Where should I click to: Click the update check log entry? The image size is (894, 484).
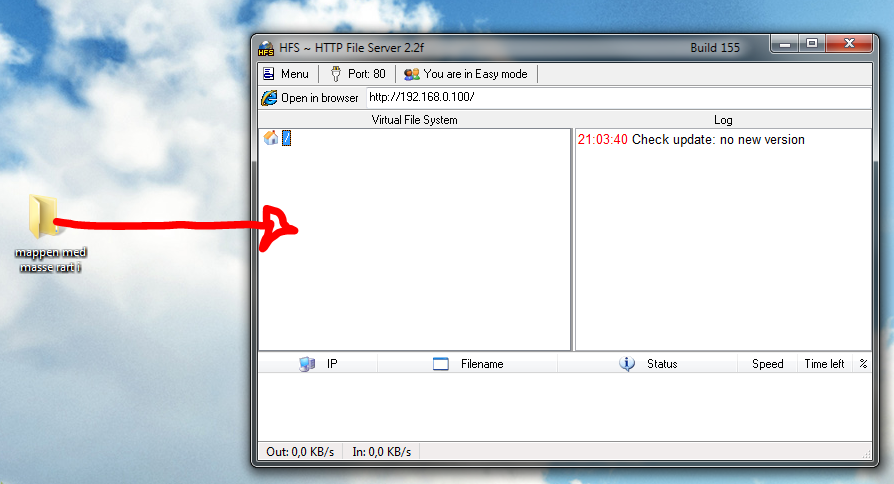[691, 140]
